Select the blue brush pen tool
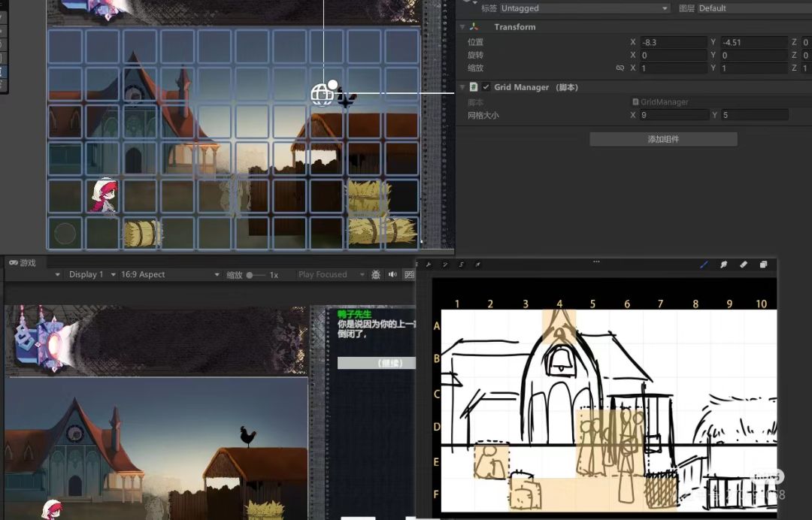The image size is (812, 520). 704,265
